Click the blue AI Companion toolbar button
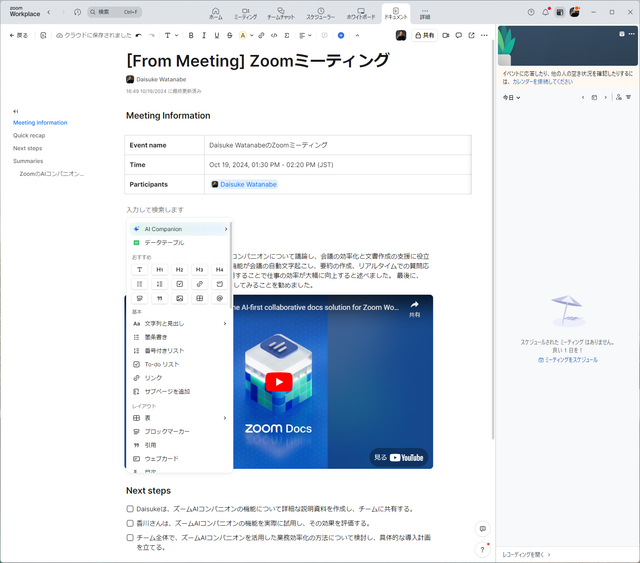Screen dimensions: 640x563 coord(341,36)
